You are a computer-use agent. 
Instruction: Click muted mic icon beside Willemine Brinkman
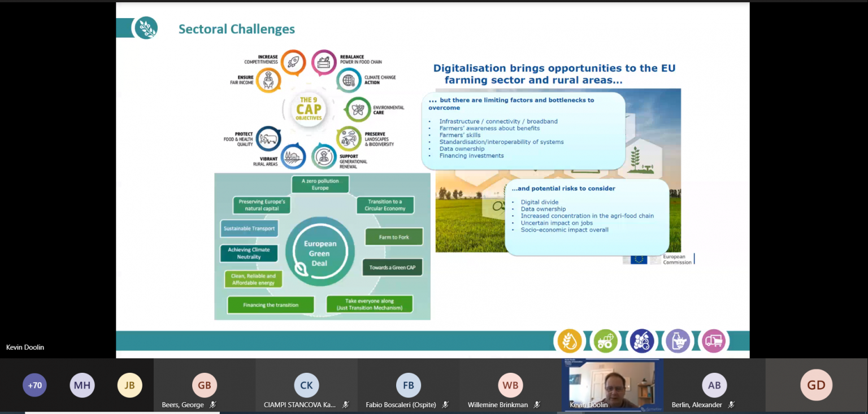coord(537,404)
